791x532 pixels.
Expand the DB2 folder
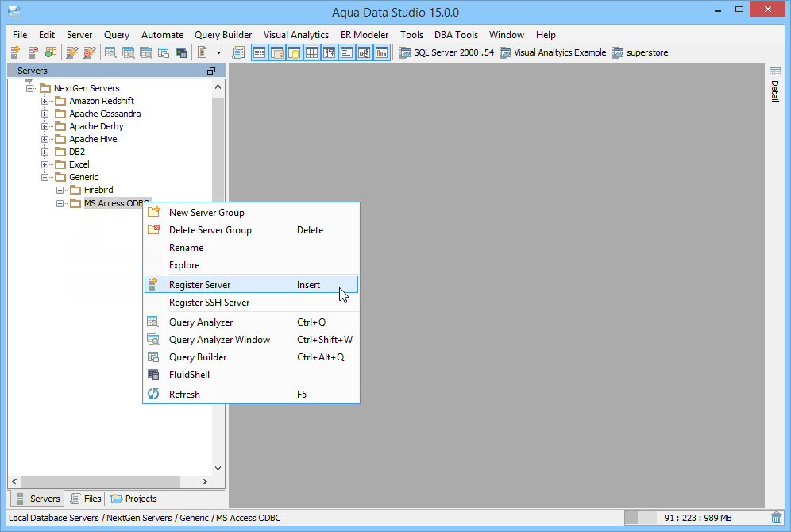click(45, 152)
